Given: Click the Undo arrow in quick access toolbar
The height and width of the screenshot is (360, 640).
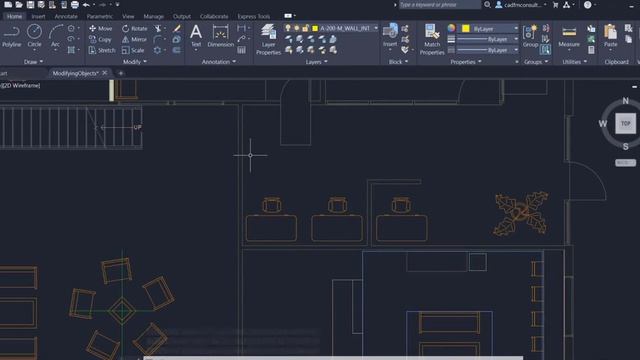Looking at the screenshot, I should pos(86,5).
